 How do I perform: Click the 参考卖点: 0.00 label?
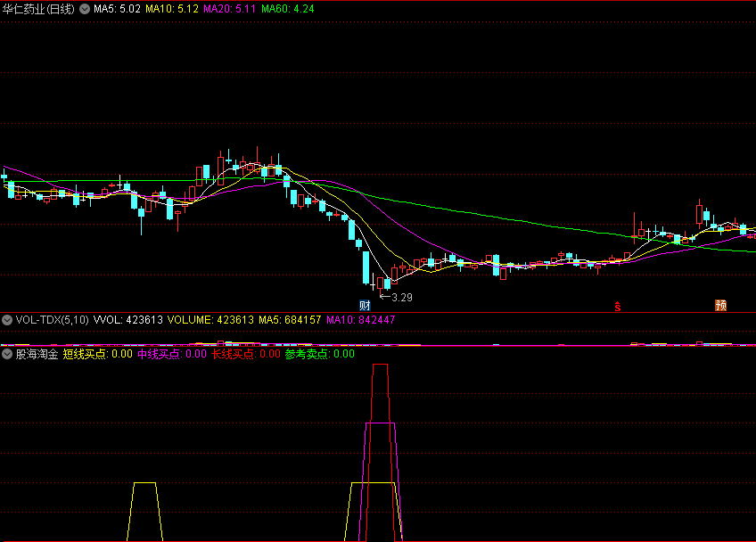pyautogui.click(x=320, y=354)
